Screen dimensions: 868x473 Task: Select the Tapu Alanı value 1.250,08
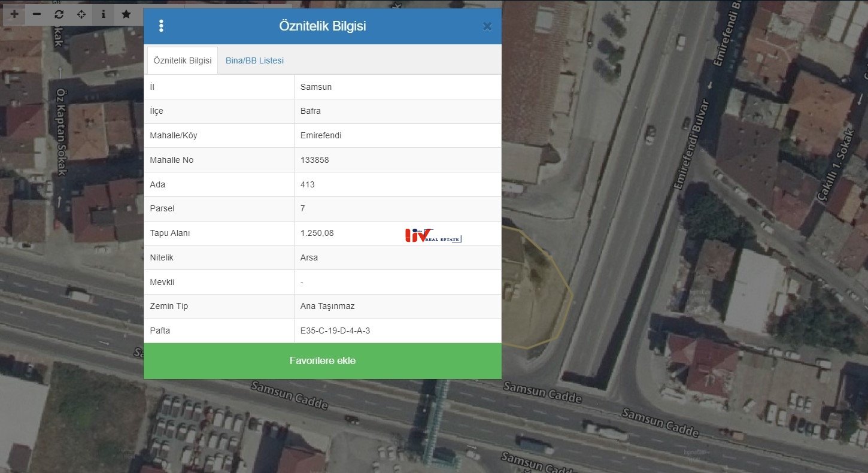click(x=317, y=233)
